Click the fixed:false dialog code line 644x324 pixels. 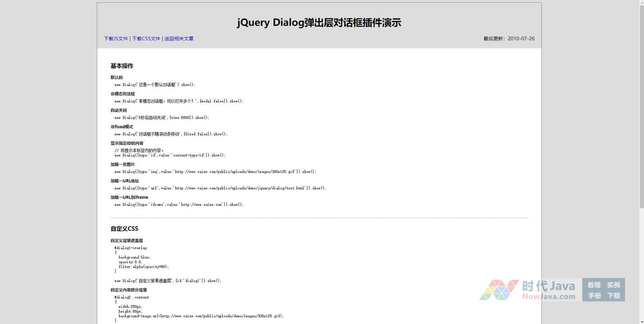(170, 134)
